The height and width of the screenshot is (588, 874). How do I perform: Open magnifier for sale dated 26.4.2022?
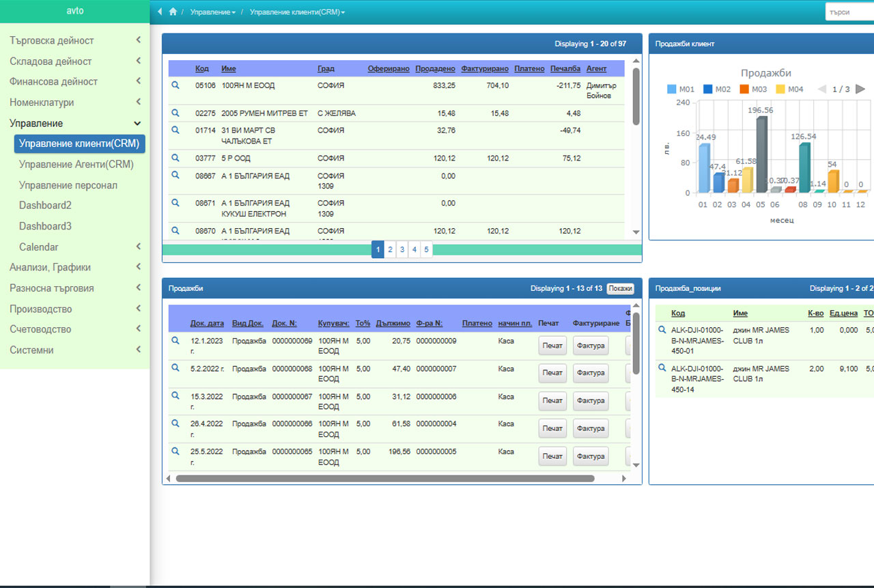[175, 423]
